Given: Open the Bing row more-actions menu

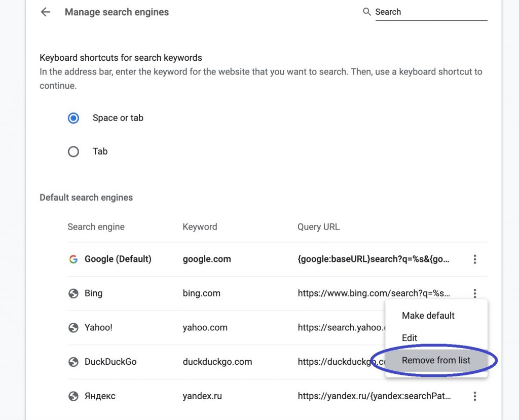Looking at the screenshot, I should pyautogui.click(x=474, y=293).
